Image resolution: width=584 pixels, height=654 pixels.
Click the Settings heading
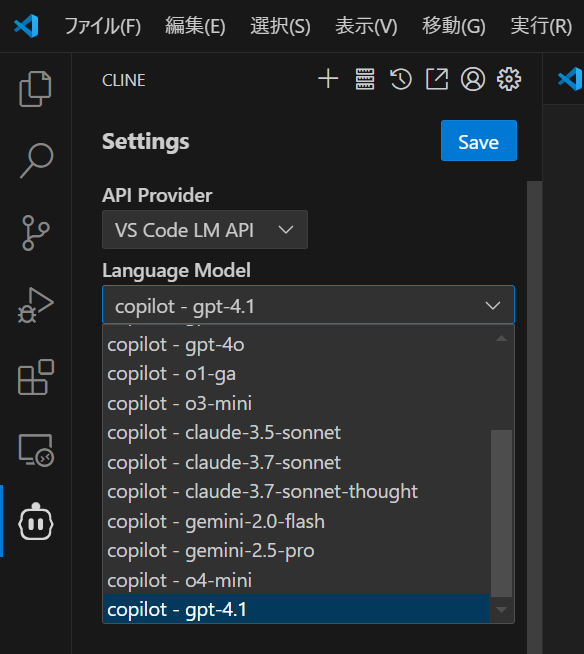point(146,141)
